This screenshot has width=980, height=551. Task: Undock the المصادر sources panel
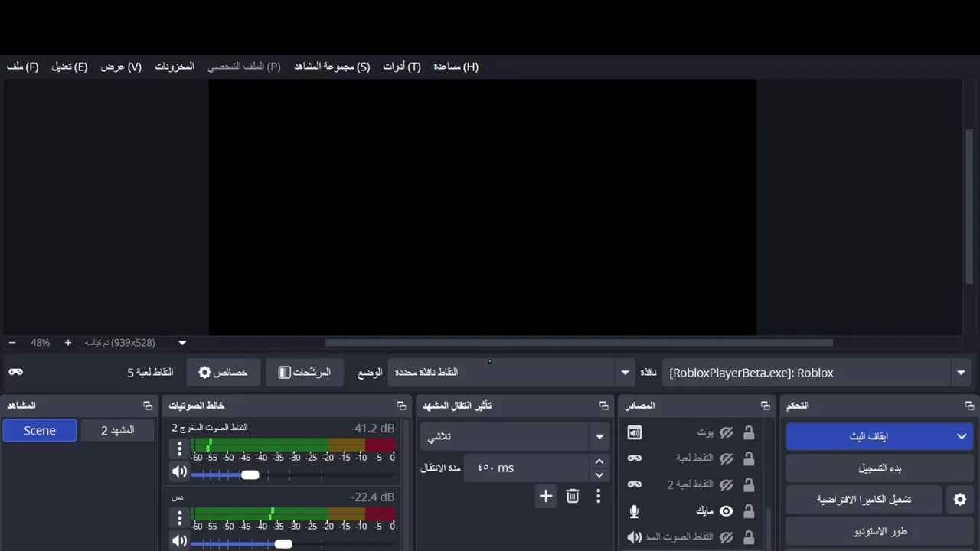click(x=766, y=406)
